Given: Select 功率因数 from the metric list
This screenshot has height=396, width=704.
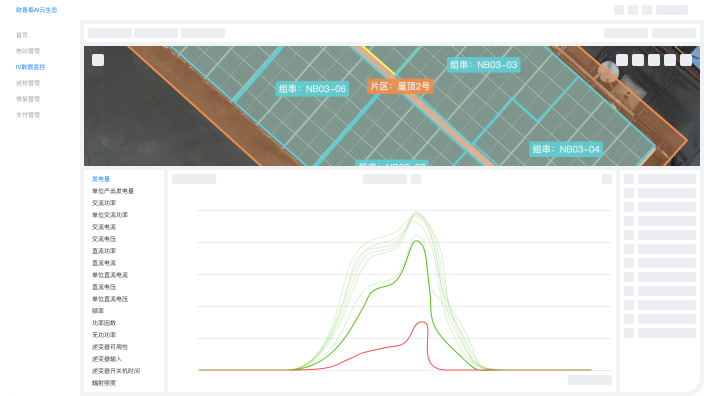Looking at the screenshot, I should [104, 323].
